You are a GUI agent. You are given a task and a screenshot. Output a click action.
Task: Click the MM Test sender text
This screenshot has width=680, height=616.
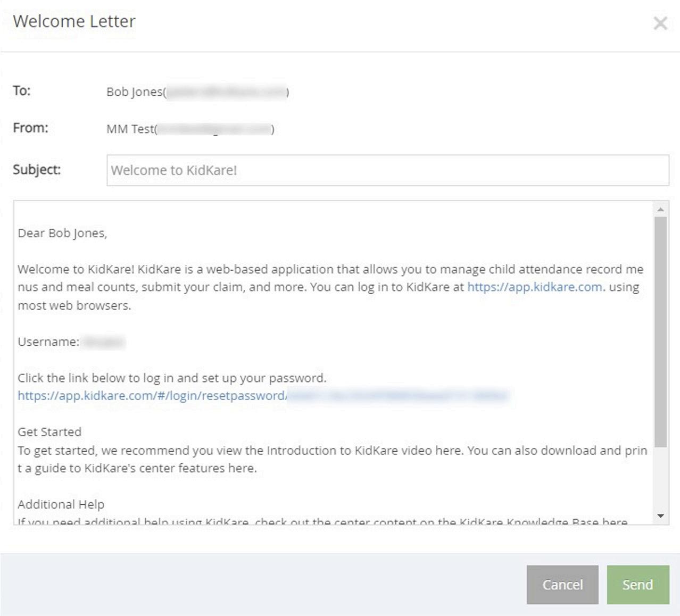[x=130, y=129]
